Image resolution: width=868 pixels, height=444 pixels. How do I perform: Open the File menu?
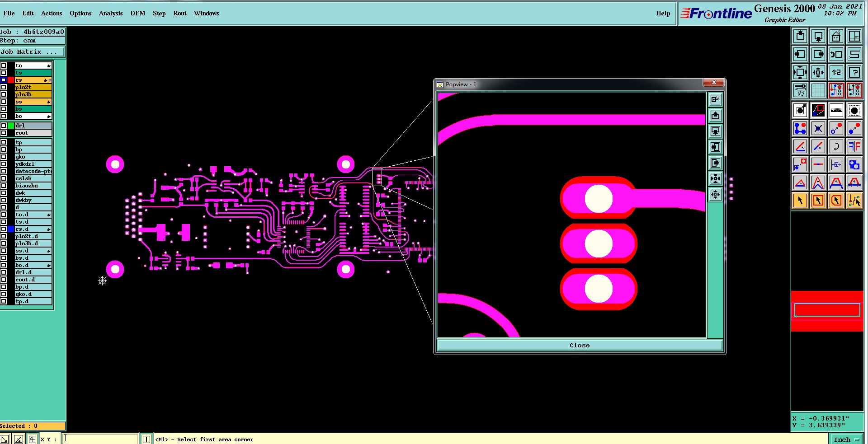[9, 13]
